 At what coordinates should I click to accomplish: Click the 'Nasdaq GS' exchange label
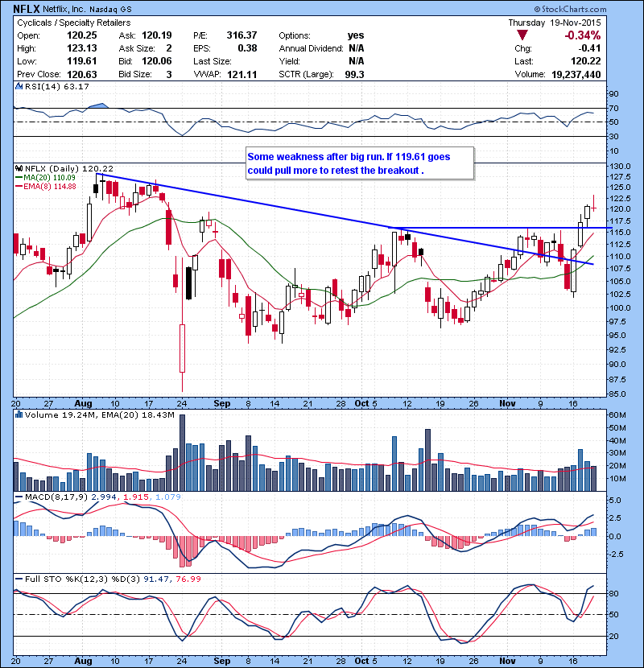coord(110,10)
